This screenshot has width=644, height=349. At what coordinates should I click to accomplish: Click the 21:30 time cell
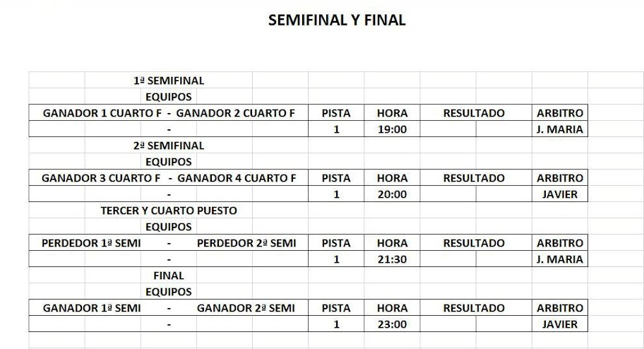(392, 259)
